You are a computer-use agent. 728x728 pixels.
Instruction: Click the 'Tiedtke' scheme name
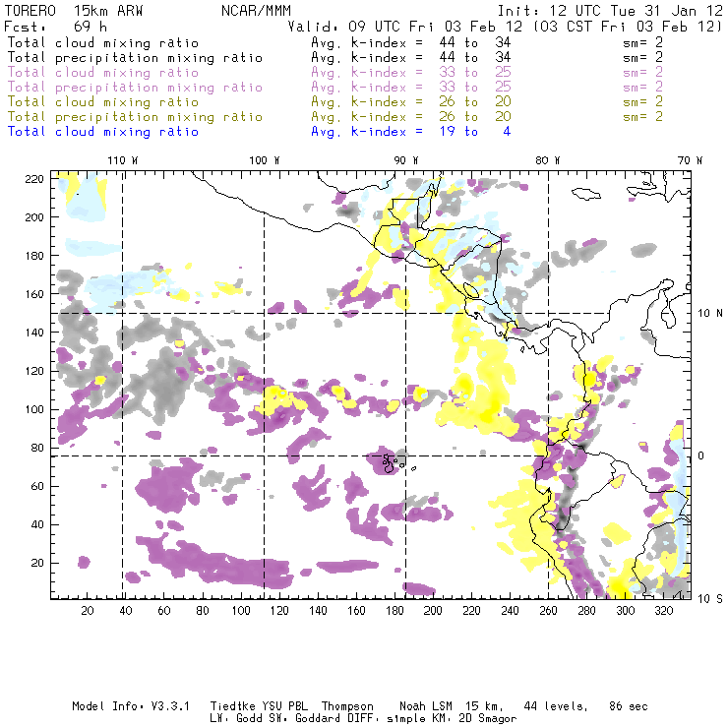(x=232, y=706)
